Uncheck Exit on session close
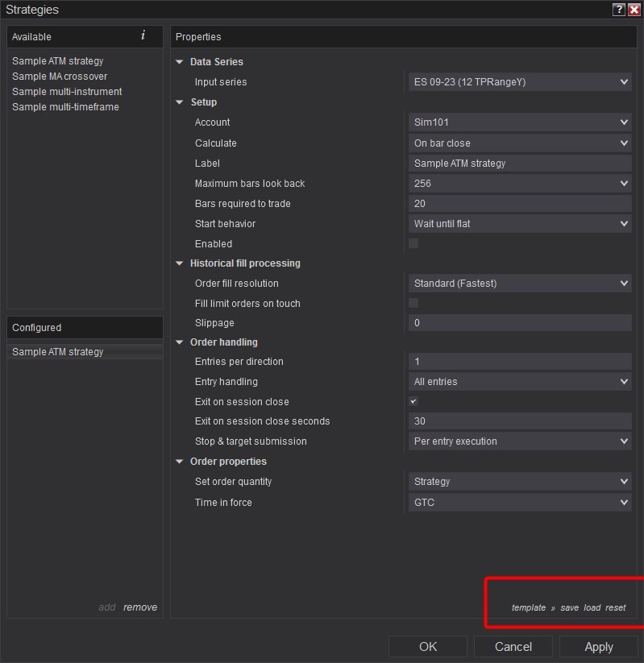Viewport: 644px width, 663px height. (413, 401)
